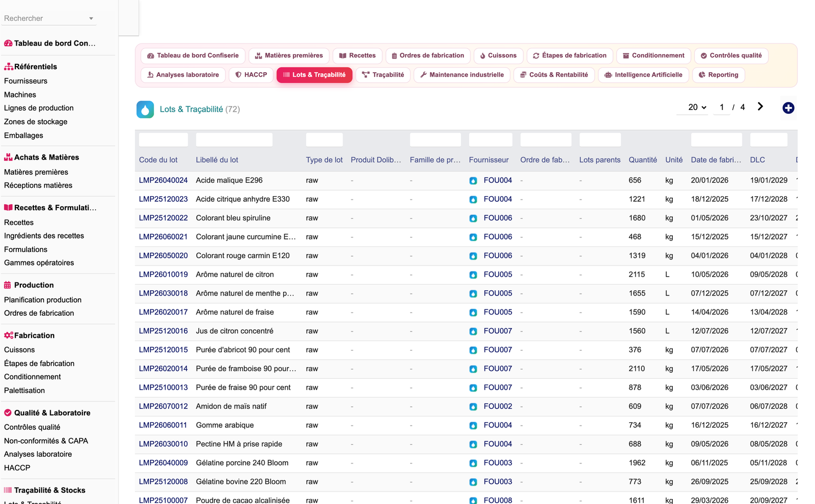The image size is (815, 504).
Task: Click supplier icon in Colorant bleu spiruline row
Action: [473, 218]
